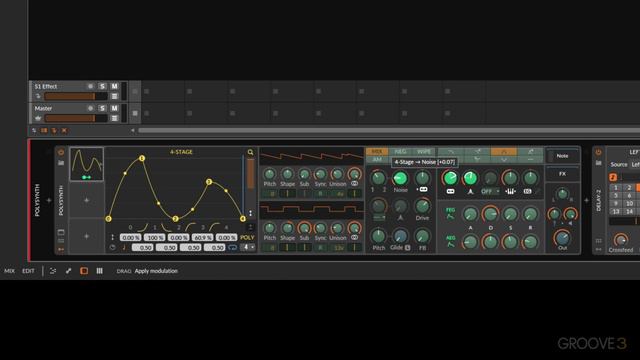Toggle the Glide legato L button
This screenshot has height=360, width=640.
pyautogui.click(x=407, y=248)
